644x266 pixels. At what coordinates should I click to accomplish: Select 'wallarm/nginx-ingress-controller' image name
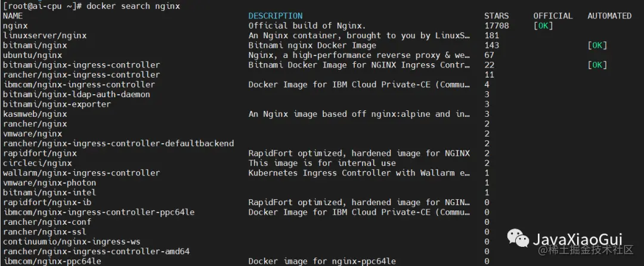point(81,173)
